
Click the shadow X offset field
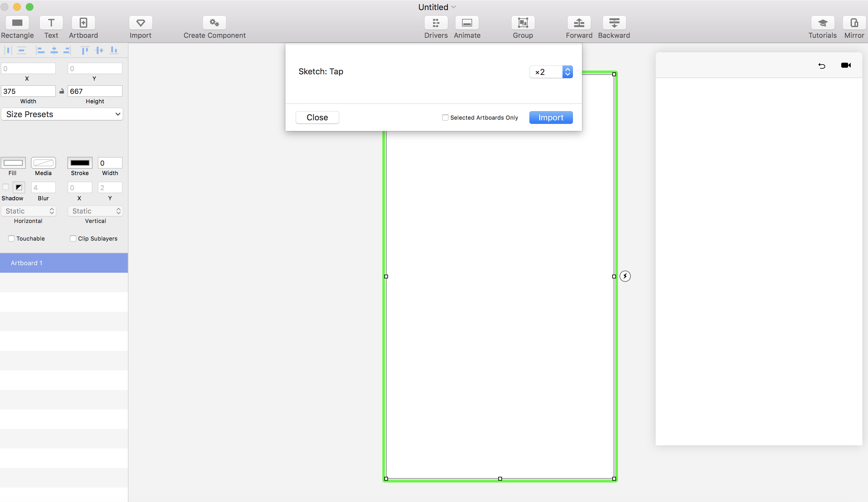coord(80,188)
